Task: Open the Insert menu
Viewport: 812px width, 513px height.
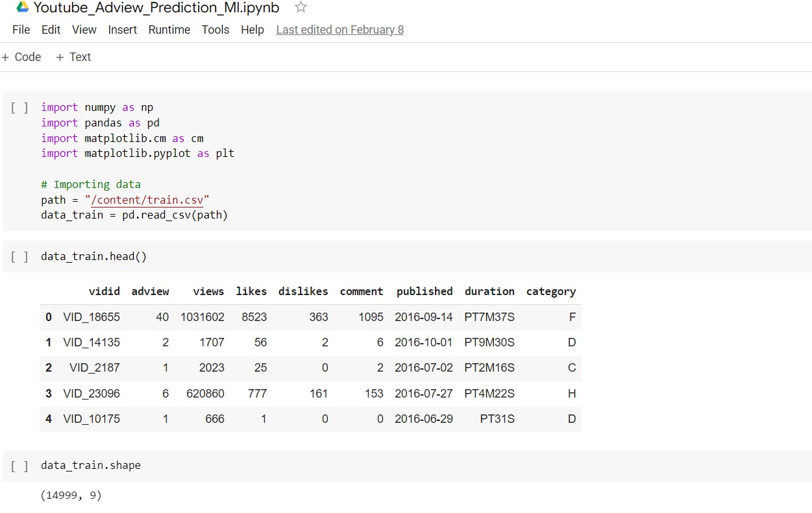Action: pyautogui.click(x=122, y=30)
